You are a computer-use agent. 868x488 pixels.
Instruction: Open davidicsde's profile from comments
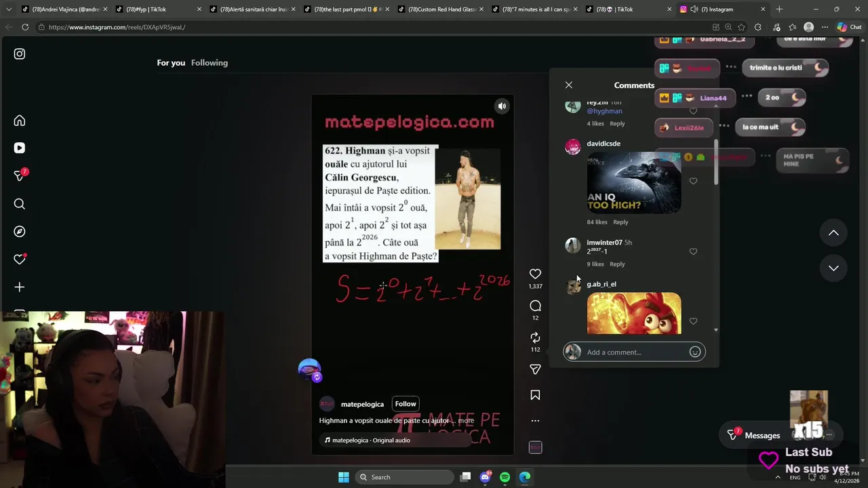pyautogui.click(x=604, y=144)
